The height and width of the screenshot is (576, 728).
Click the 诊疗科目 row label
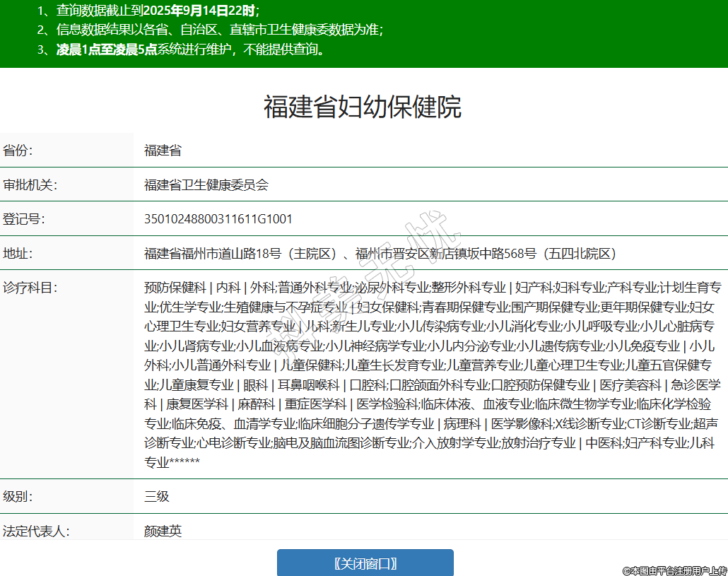pyautogui.click(x=30, y=288)
